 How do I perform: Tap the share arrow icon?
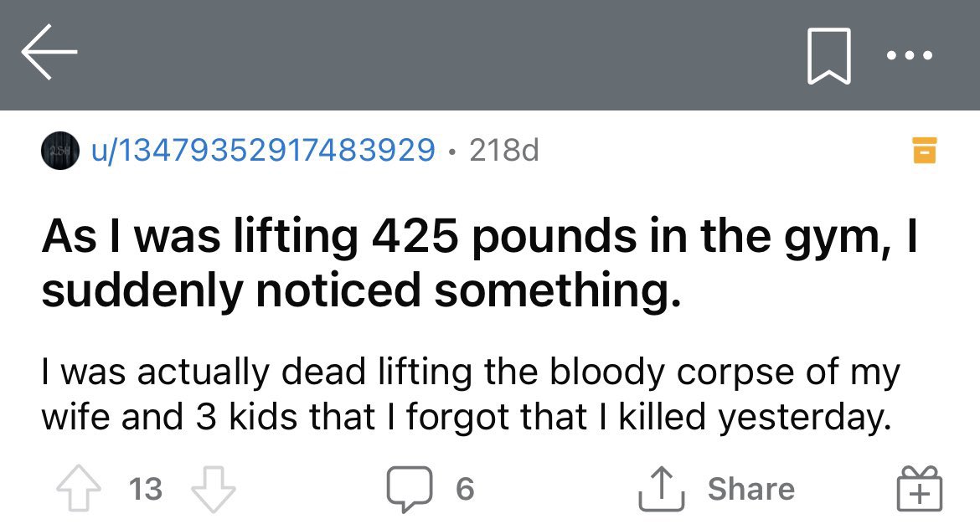(661, 489)
